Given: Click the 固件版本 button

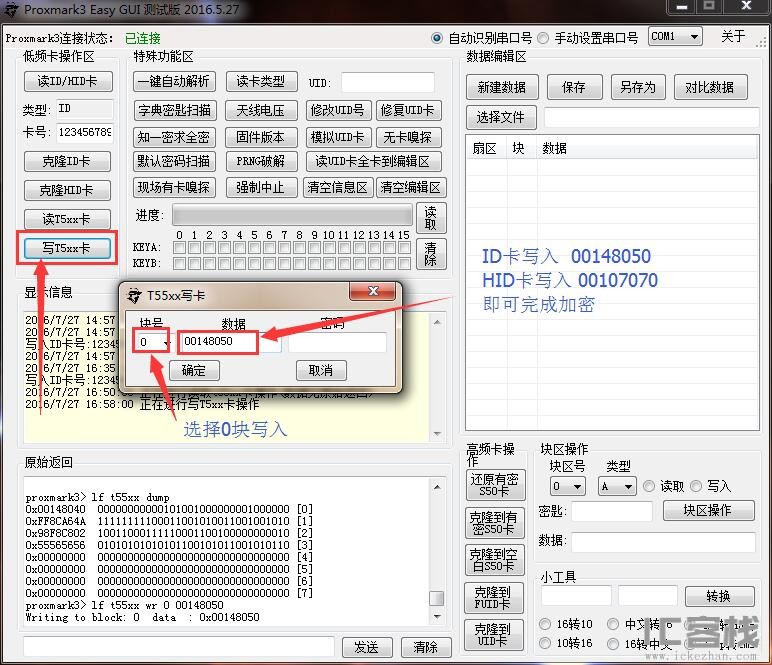Looking at the screenshot, I should [261, 137].
